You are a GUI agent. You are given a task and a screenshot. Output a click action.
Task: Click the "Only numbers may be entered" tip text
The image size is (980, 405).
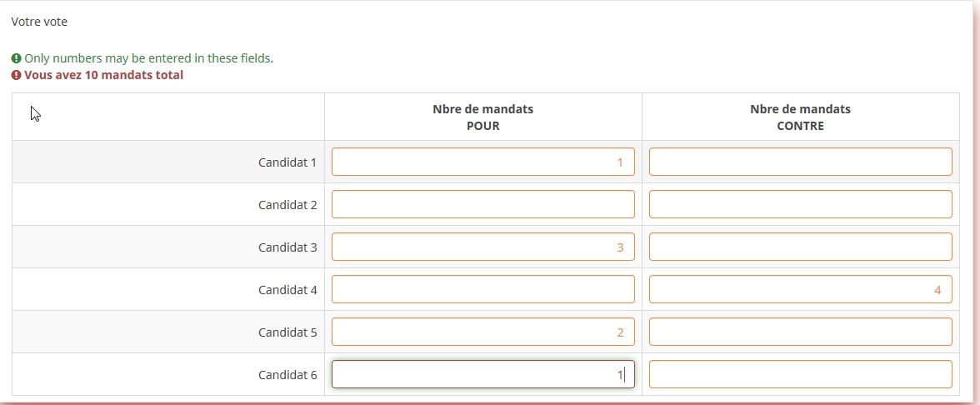click(148, 58)
